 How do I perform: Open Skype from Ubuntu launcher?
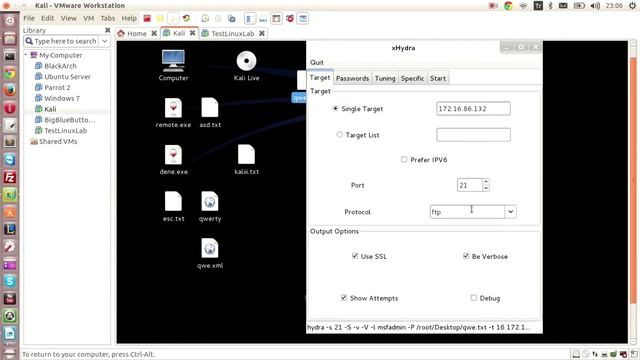click(x=10, y=281)
